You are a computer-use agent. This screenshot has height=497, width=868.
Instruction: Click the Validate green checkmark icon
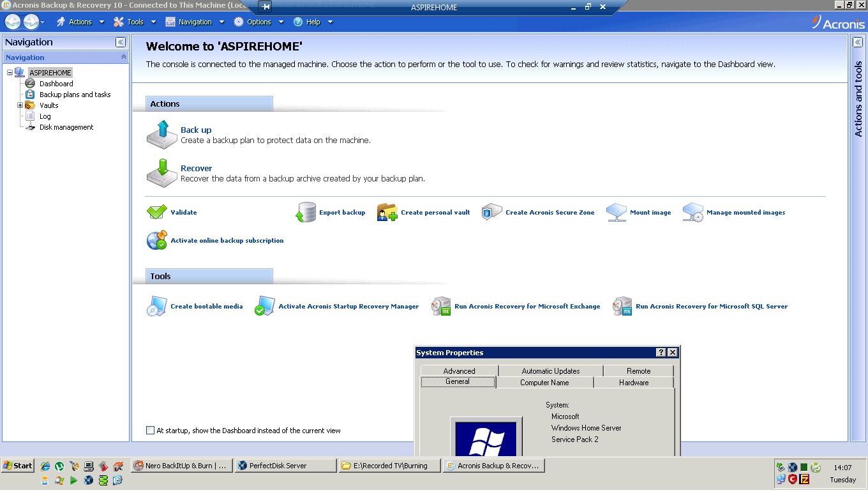pyautogui.click(x=156, y=211)
